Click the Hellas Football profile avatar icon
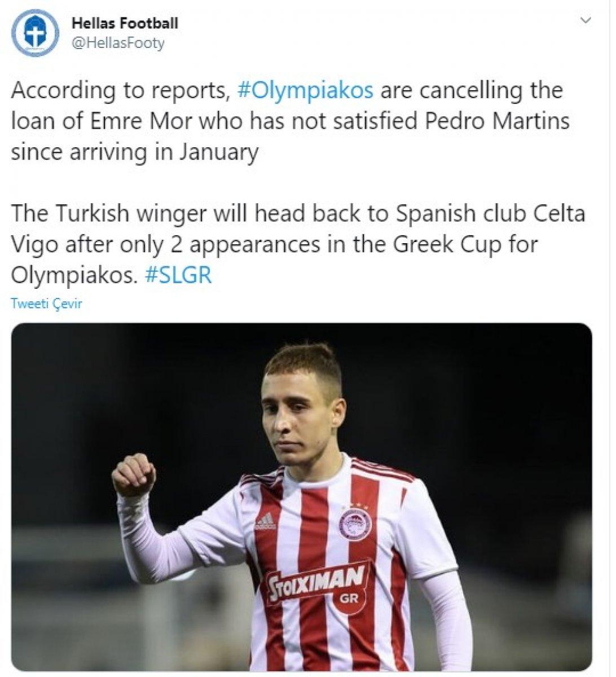Screen dimensions: 616x677 click(34, 33)
